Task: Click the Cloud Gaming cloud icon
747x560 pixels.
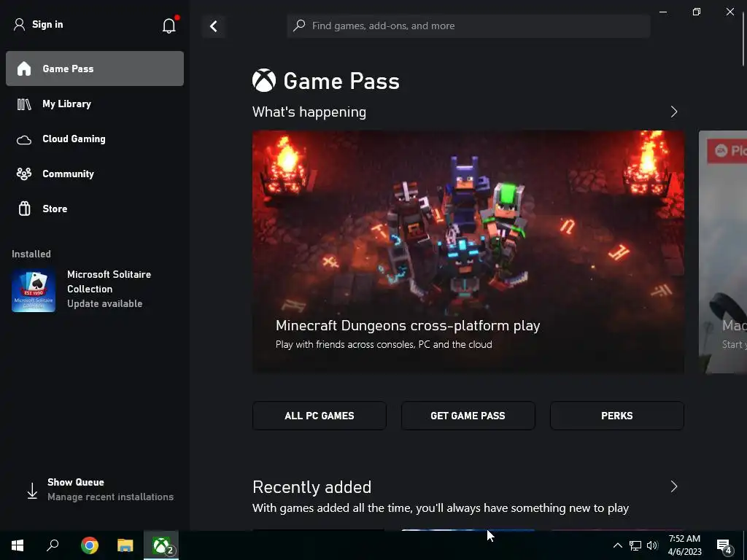Action: [x=24, y=139]
